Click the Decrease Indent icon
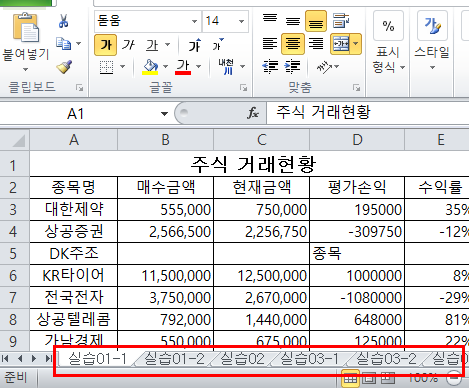The image size is (469, 388). [x=270, y=67]
